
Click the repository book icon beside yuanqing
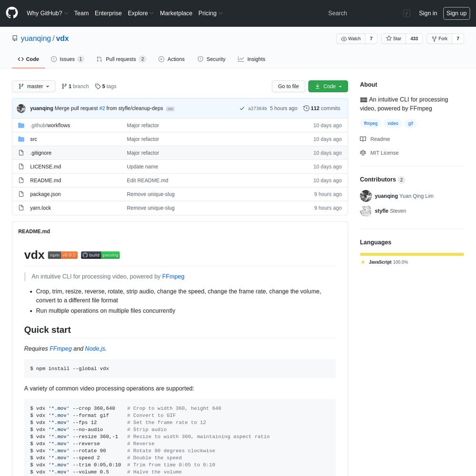(15, 38)
